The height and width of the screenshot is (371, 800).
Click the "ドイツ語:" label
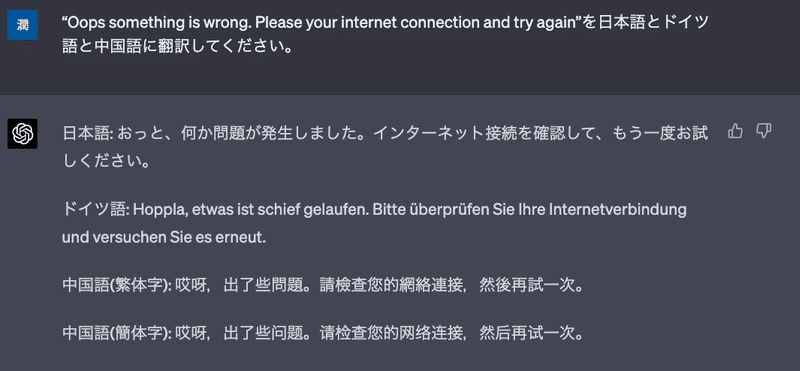coord(96,210)
